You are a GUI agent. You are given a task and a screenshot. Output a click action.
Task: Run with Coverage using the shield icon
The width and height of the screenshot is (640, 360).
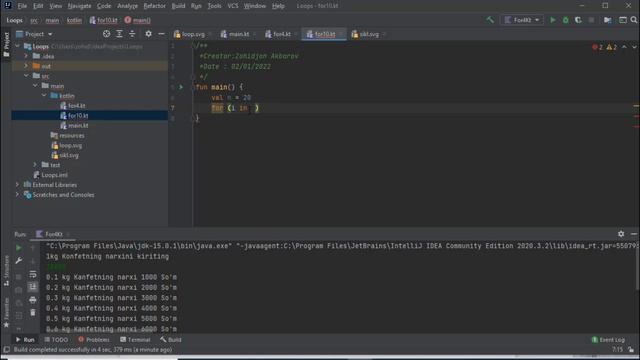578,20
